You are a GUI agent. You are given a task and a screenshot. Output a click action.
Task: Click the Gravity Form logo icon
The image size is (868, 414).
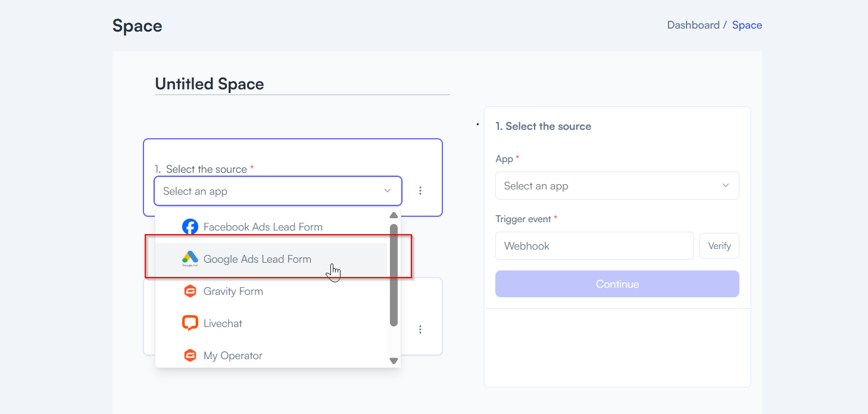(190, 291)
